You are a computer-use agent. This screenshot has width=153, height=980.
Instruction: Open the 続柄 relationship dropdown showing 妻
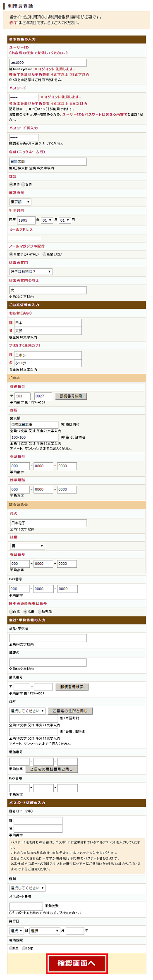[27, 546]
